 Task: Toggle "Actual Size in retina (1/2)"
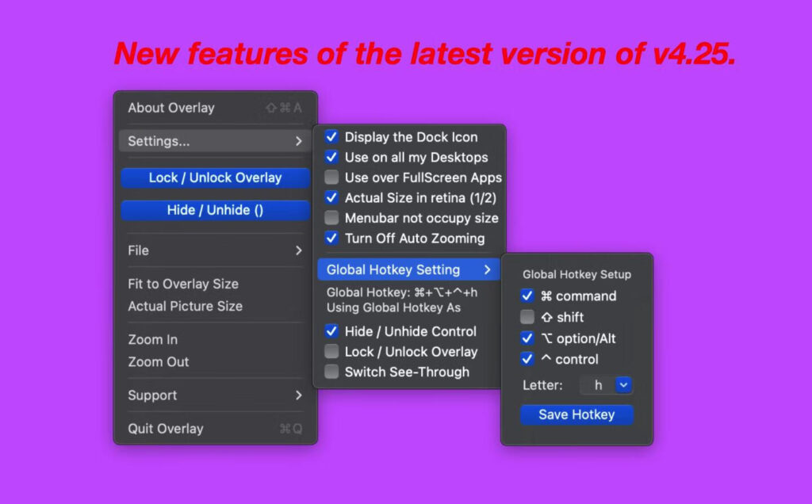click(331, 198)
